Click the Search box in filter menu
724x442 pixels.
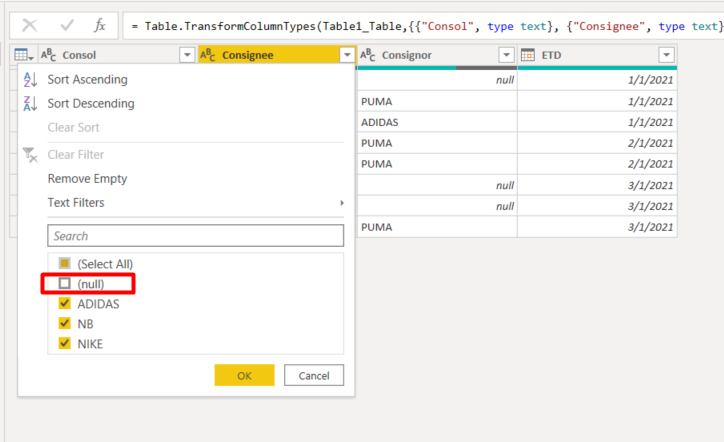(x=195, y=236)
